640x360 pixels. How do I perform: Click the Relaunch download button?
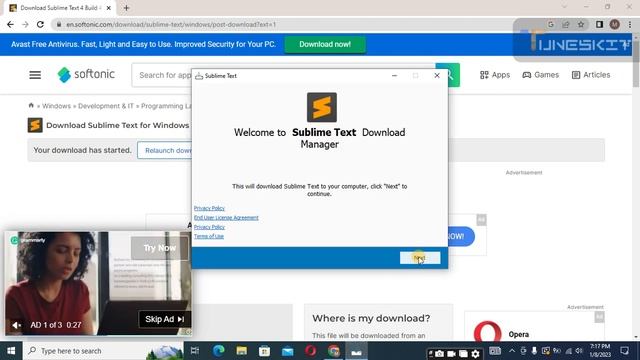click(165, 150)
